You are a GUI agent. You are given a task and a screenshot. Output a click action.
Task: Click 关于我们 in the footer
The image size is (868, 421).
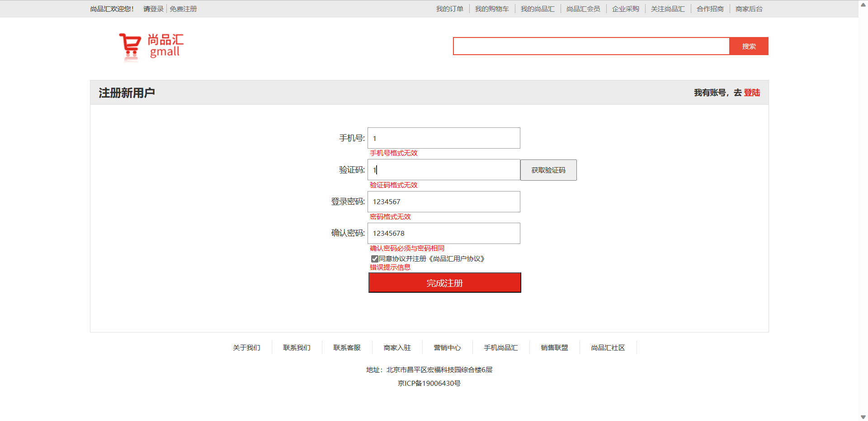(x=246, y=347)
